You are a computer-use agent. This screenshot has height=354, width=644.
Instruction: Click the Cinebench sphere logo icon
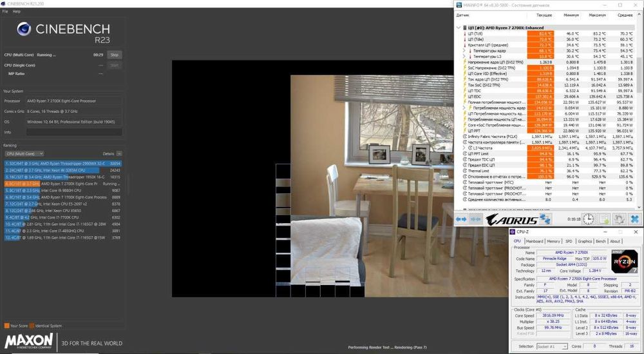tap(24, 29)
